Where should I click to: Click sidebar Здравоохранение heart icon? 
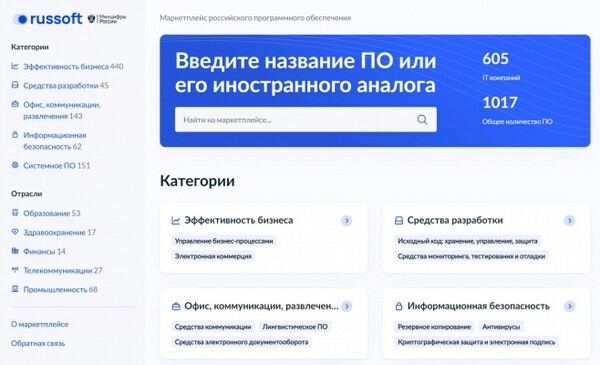pos(15,232)
